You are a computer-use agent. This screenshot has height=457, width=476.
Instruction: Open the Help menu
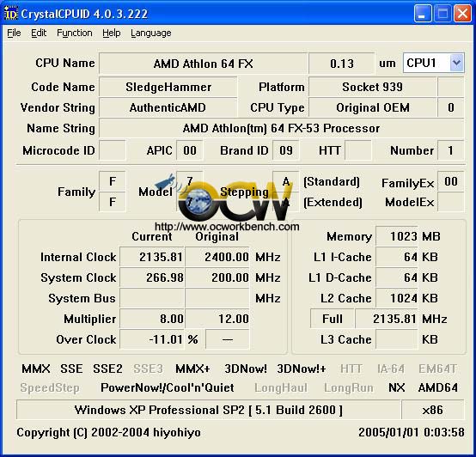coord(111,33)
